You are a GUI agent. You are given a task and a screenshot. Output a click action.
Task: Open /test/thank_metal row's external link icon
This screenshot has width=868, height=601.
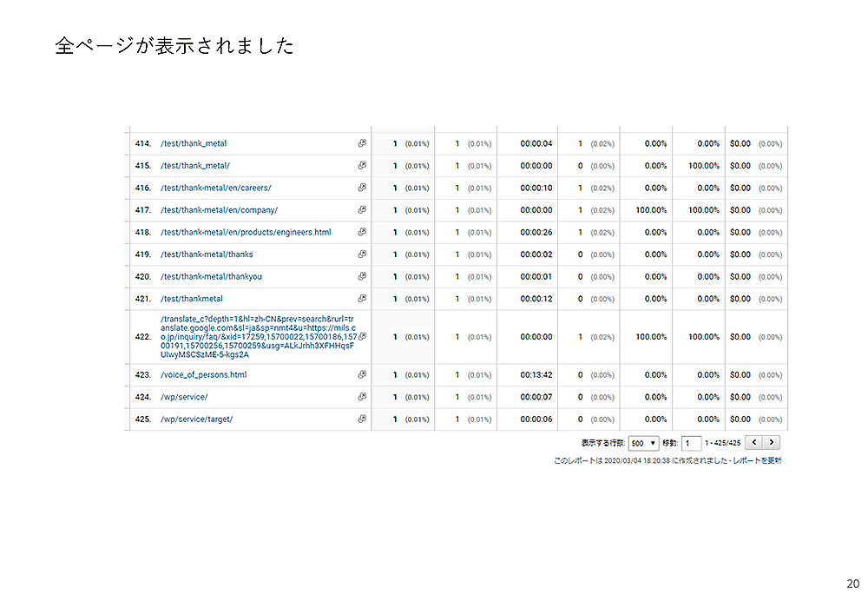click(362, 143)
